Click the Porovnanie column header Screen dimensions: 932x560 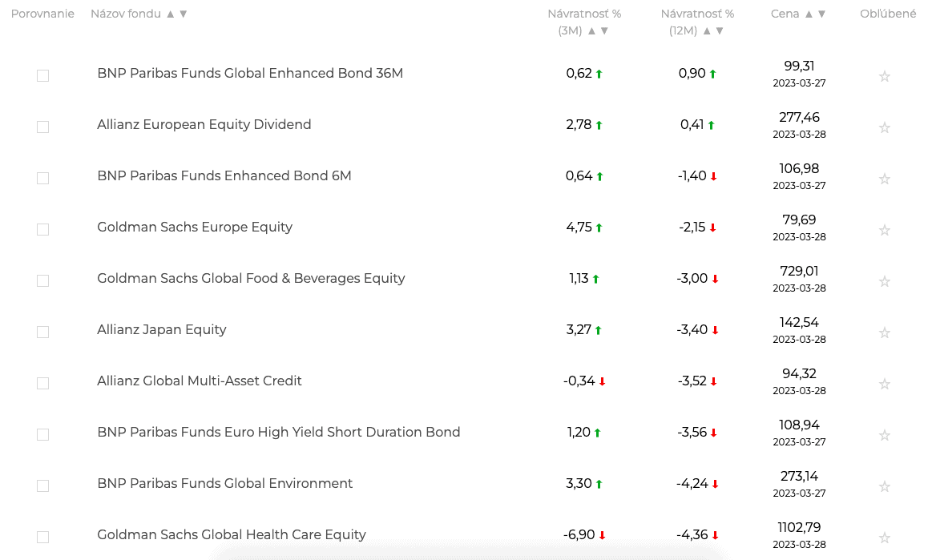[42, 14]
